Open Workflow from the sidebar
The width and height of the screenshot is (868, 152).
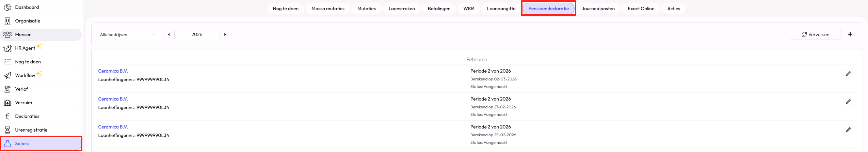tap(25, 75)
